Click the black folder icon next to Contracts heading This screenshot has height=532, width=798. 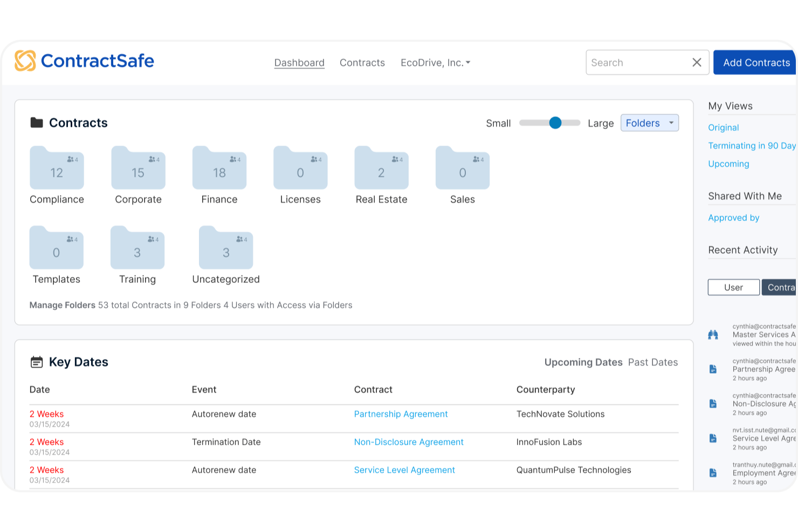(37, 123)
